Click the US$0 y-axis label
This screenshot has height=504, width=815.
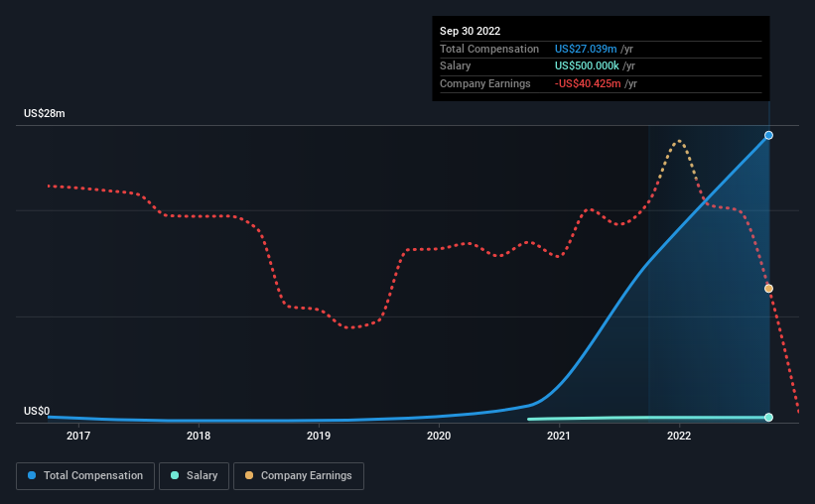pos(37,411)
